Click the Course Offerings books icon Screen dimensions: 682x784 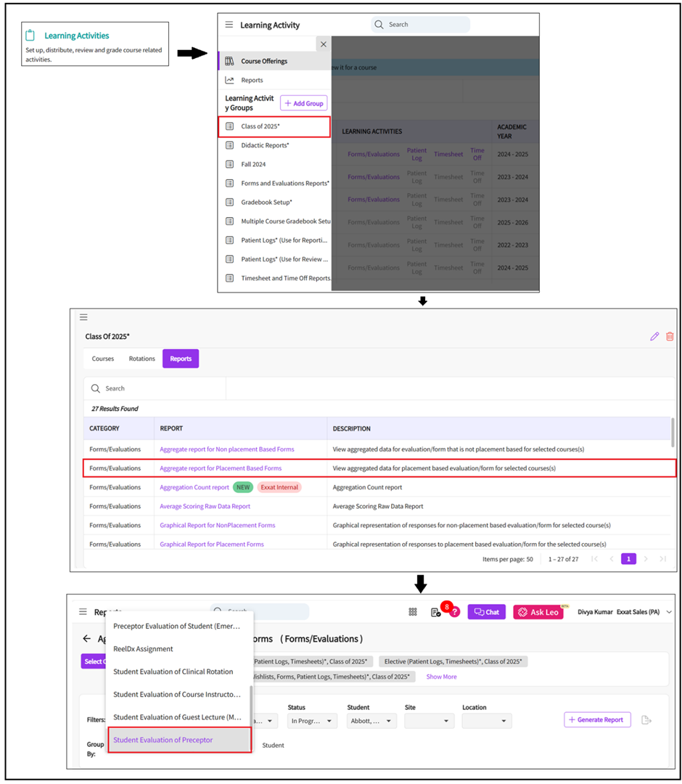[x=229, y=62]
